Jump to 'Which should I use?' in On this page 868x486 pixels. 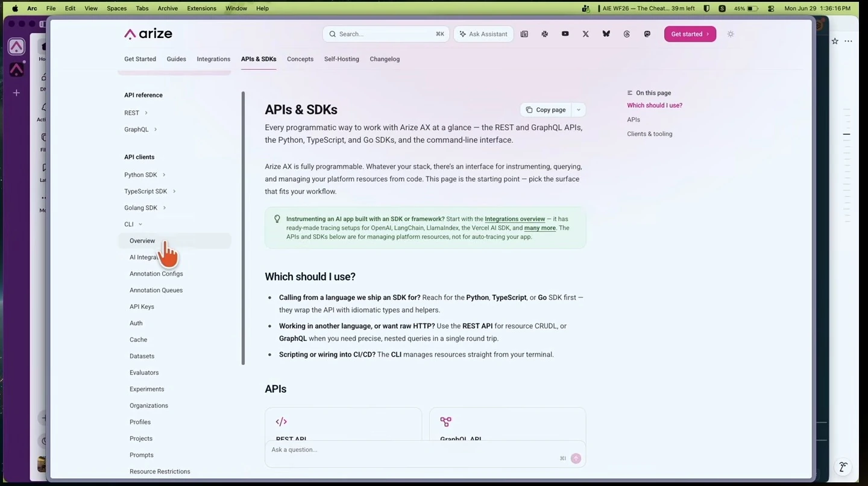pos(655,105)
